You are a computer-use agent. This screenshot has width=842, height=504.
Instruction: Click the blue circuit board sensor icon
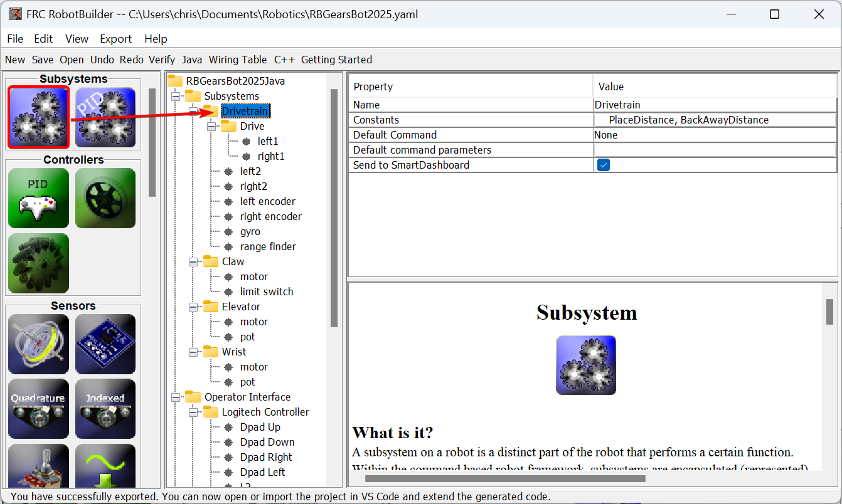pos(105,344)
